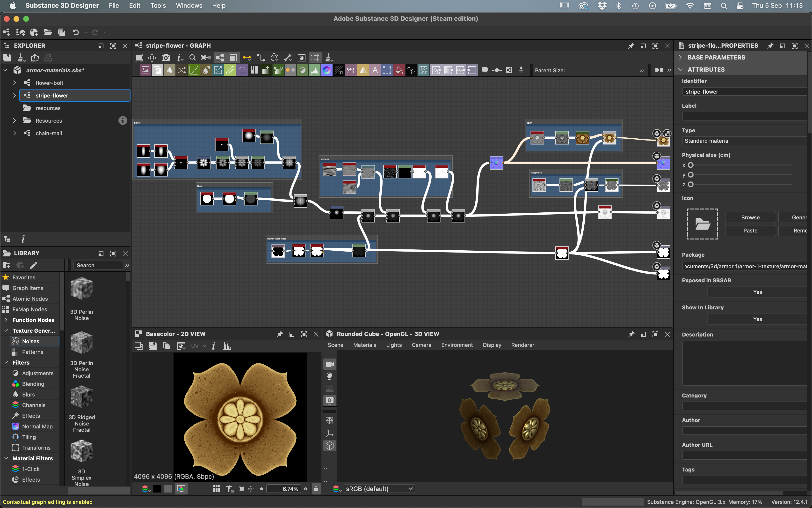Screen dimensions: 812x508
Task: Click the Library Search field
Action: coord(98,265)
